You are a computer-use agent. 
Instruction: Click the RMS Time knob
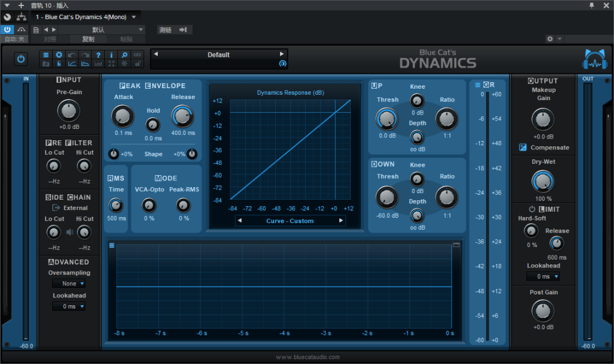point(116,205)
